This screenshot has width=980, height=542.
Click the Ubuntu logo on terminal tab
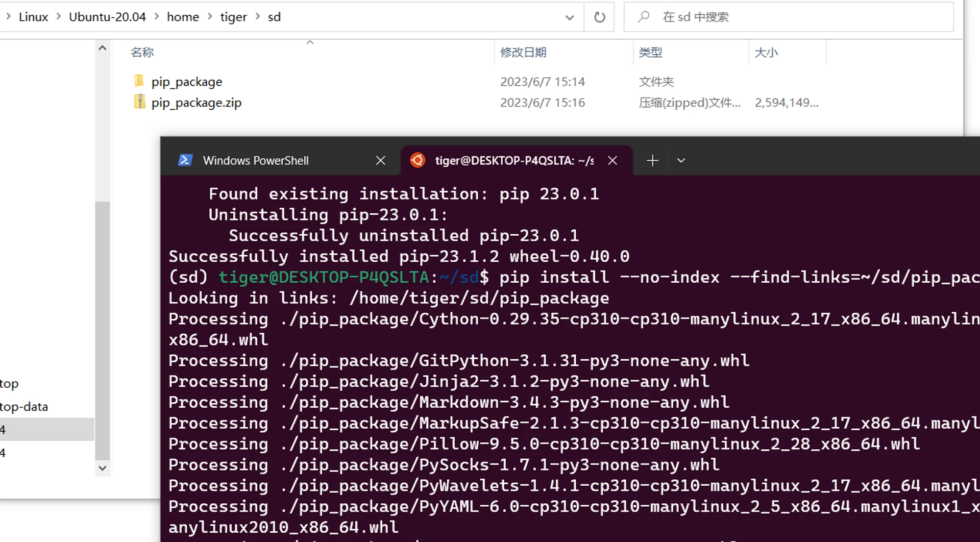pos(417,160)
